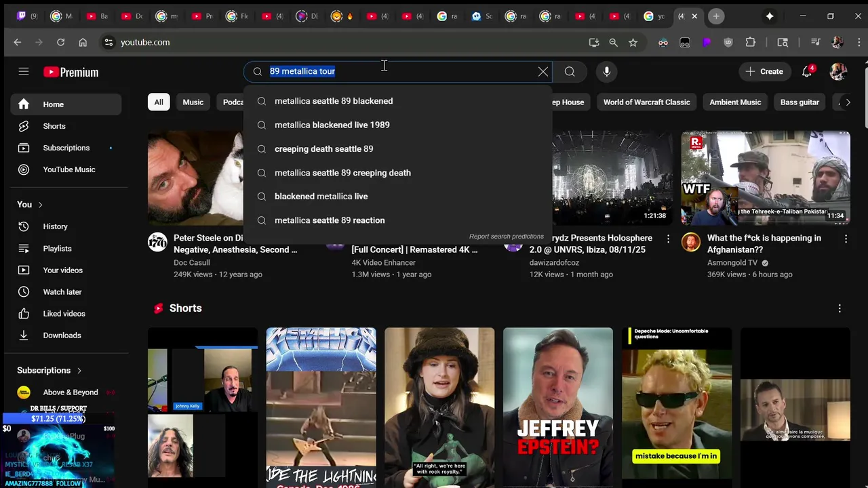
Task: Select suggestion 'metallica seattle 89 blackened'
Action: [x=398, y=101]
